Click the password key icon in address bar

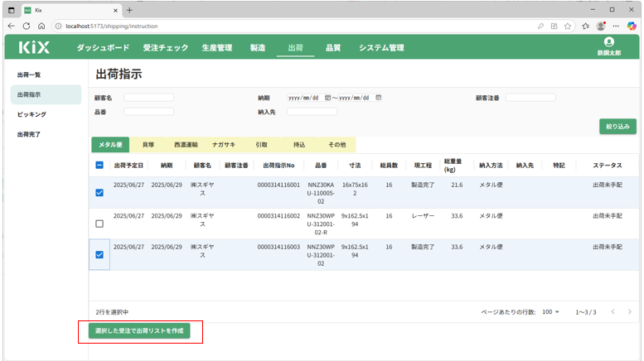tap(540, 26)
